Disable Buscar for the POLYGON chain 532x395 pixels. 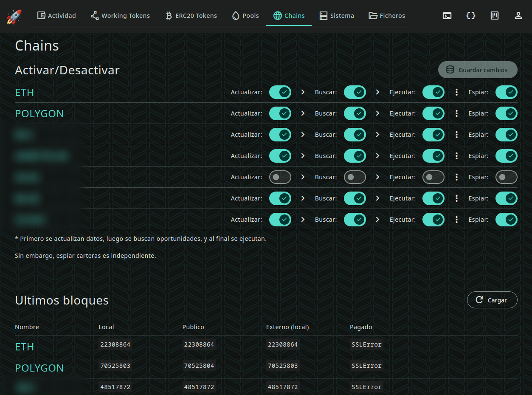point(355,113)
